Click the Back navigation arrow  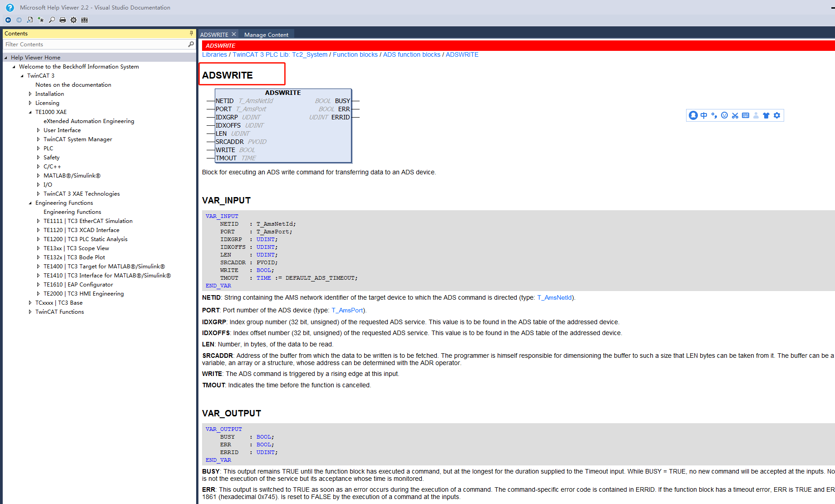coord(8,20)
